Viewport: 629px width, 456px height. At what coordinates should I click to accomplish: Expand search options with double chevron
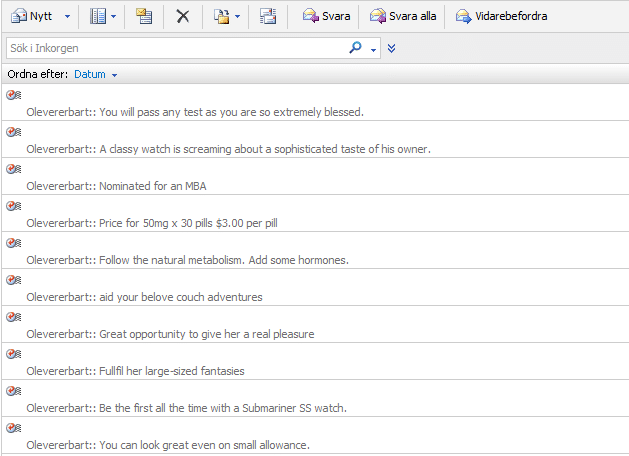(392, 48)
